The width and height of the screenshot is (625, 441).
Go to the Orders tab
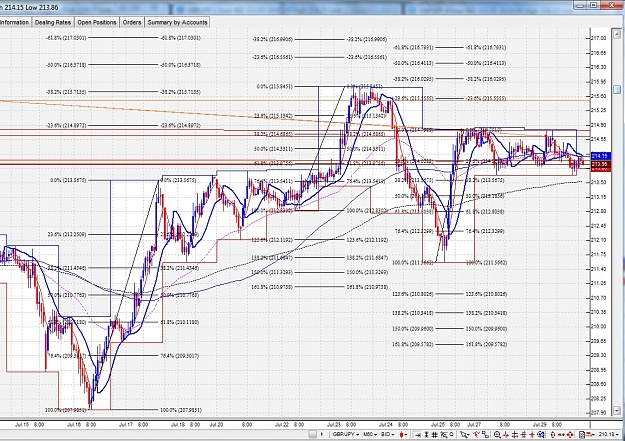click(132, 22)
